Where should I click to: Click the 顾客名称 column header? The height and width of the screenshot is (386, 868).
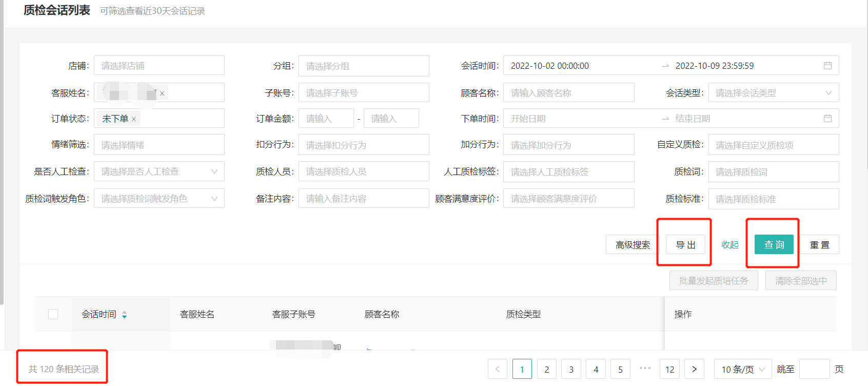(382, 314)
